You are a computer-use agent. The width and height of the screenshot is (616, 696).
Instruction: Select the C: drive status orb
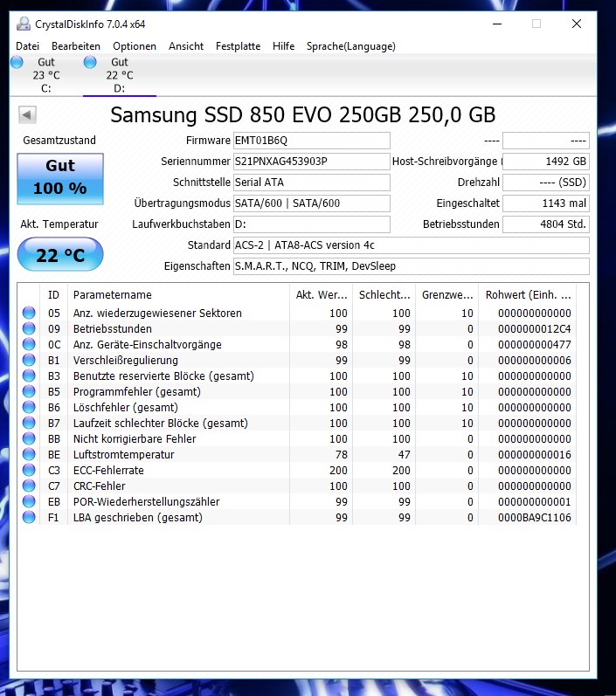tap(17, 62)
